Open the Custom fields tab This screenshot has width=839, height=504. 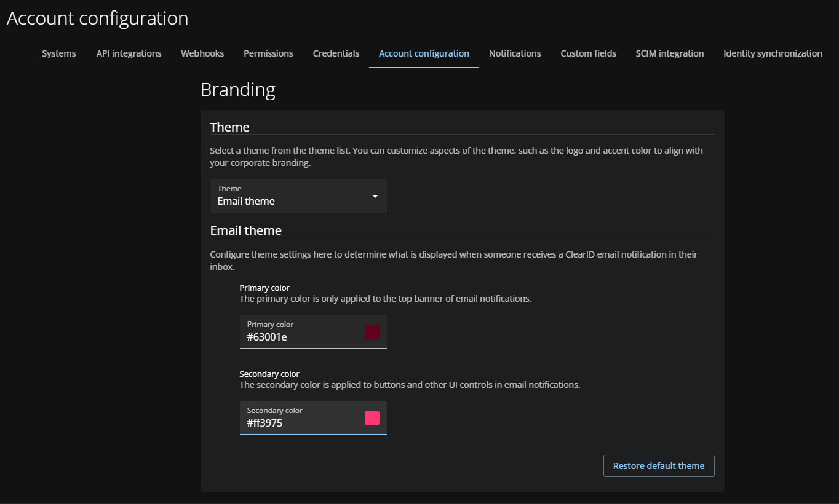pyautogui.click(x=588, y=53)
